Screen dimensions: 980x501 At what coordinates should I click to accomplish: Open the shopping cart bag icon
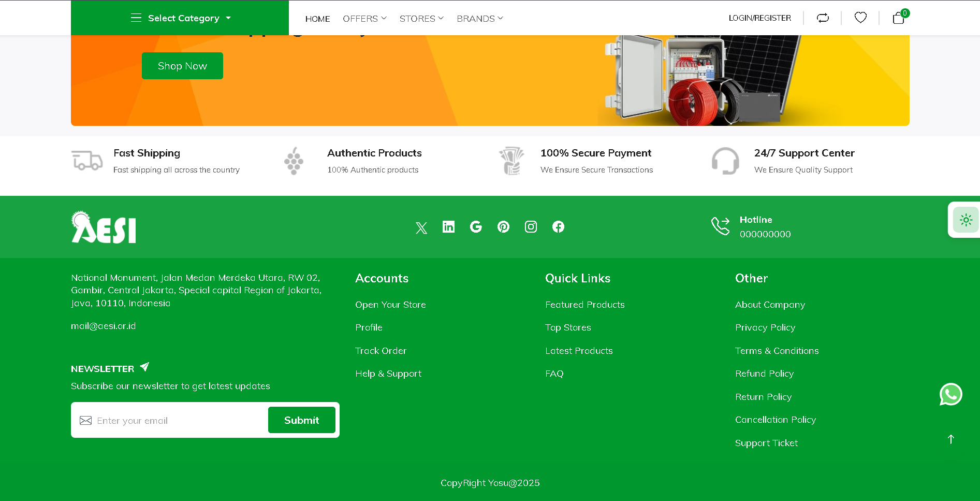(898, 19)
